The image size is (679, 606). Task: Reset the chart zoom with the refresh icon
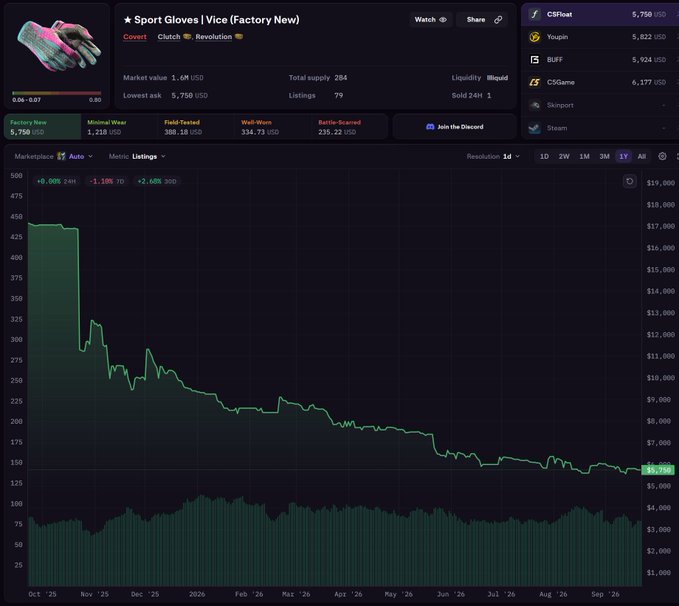[x=630, y=181]
